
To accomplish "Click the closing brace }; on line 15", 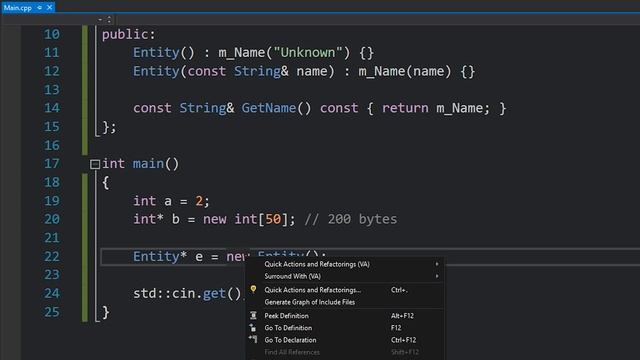I will (x=109, y=127).
